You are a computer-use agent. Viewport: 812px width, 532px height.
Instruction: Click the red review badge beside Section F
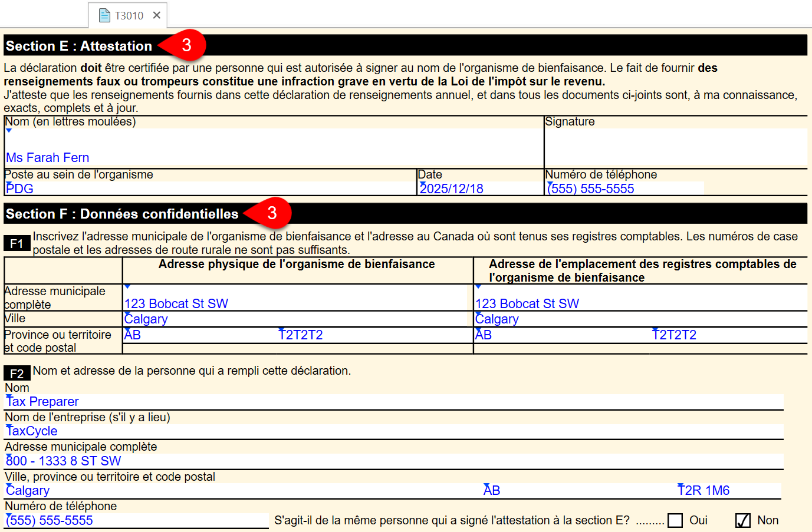pyautogui.click(x=272, y=213)
